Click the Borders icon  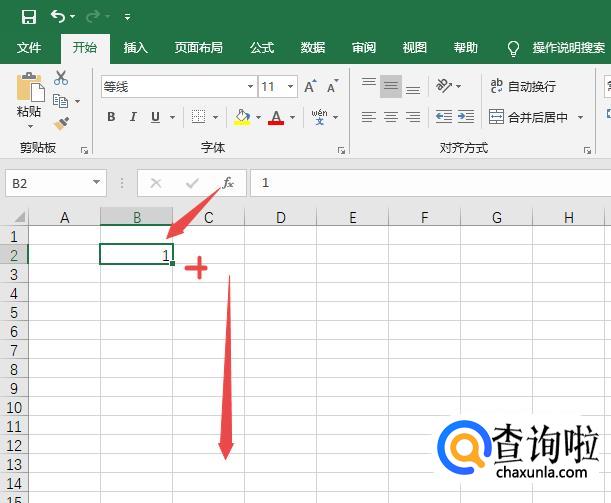[x=198, y=116]
